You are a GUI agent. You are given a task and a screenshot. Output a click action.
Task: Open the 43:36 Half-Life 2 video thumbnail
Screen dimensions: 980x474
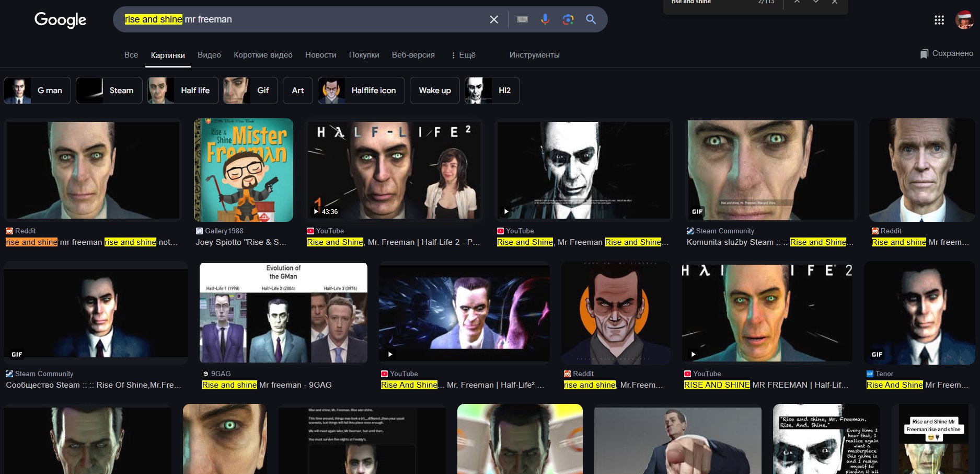[394, 170]
